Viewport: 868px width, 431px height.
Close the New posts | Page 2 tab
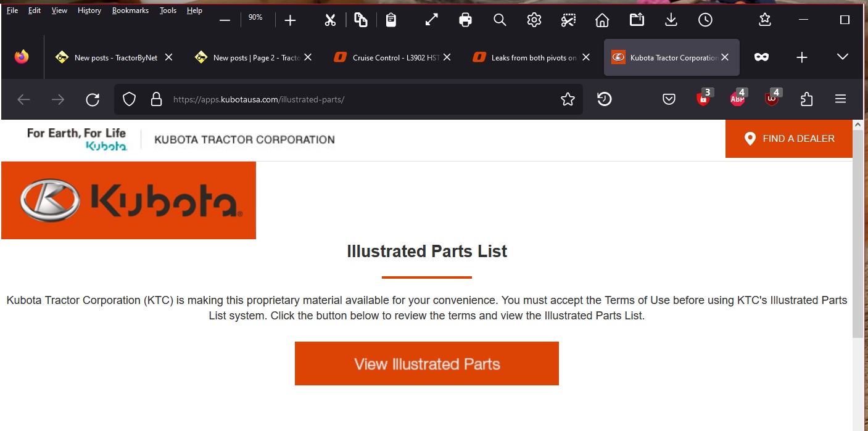pos(308,57)
